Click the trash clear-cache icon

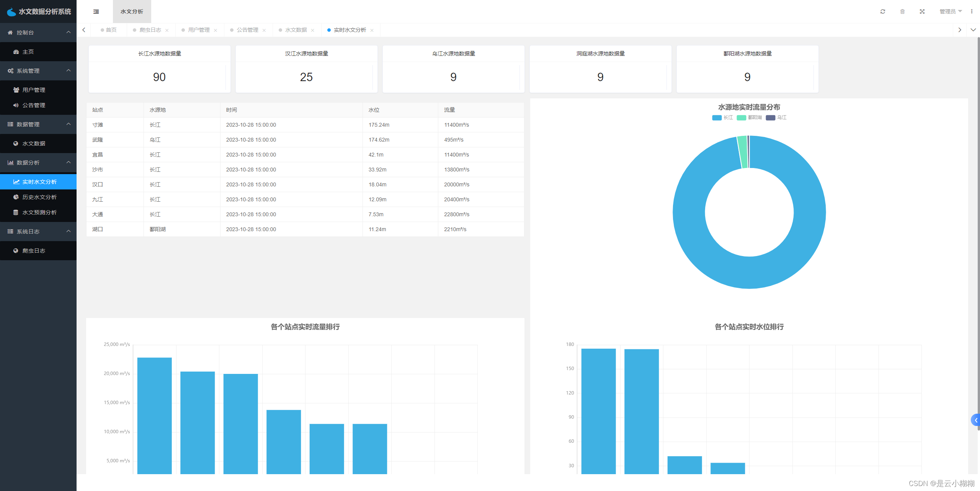click(x=902, y=11)
